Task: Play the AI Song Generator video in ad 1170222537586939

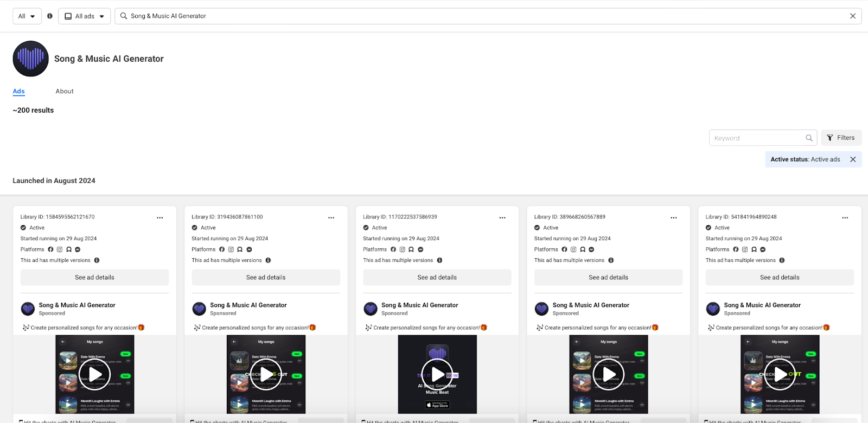Action: click(437, 374)
